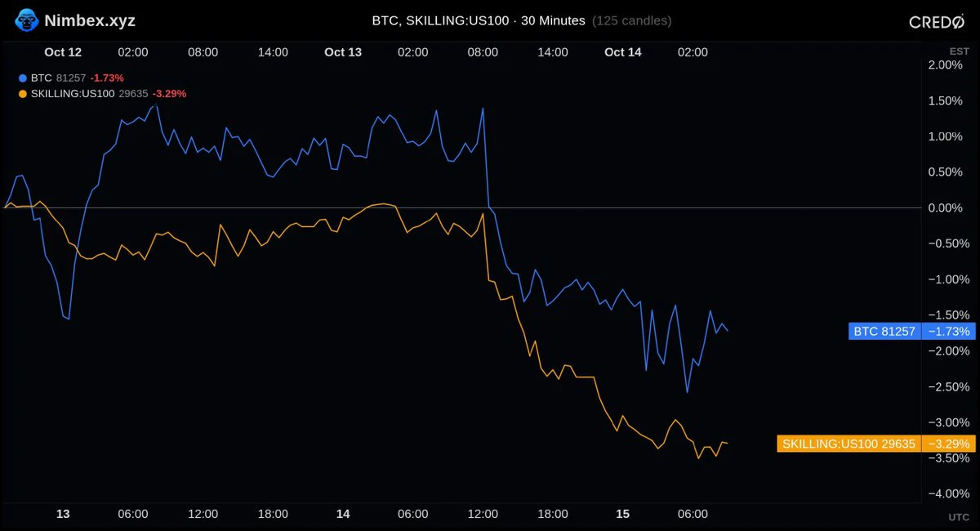Click the orange SKILLING:US100 legend dot

(x=23, y=94)
